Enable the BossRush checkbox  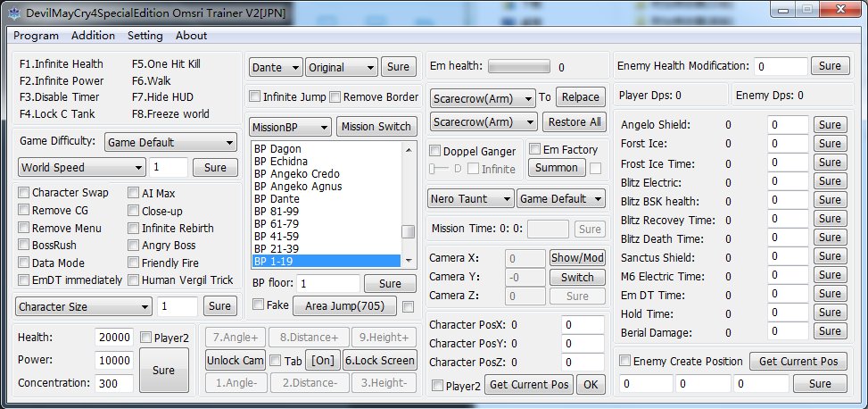pos(23,245)
